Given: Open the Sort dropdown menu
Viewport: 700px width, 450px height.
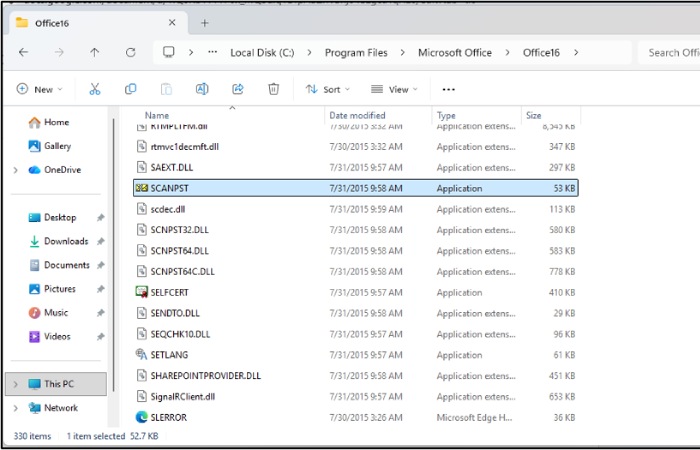Looking at the screenshot, I should (328, 89).
